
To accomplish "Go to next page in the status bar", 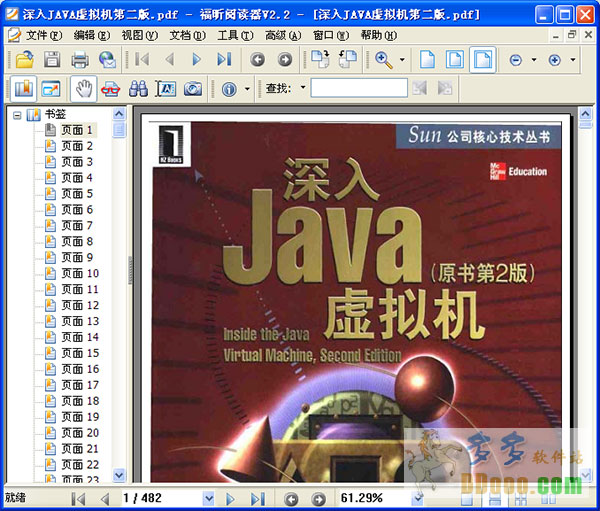I will pyautogui.click(x=230, y=499).
